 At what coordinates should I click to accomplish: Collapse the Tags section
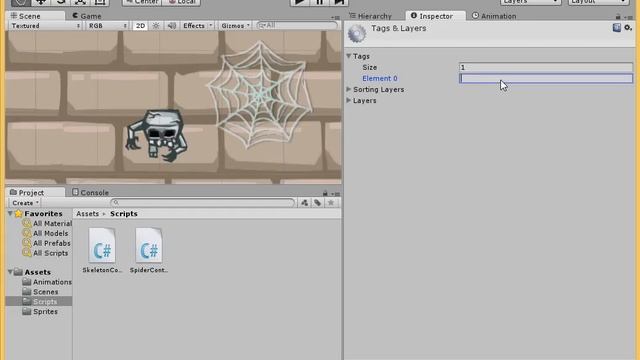349,56
